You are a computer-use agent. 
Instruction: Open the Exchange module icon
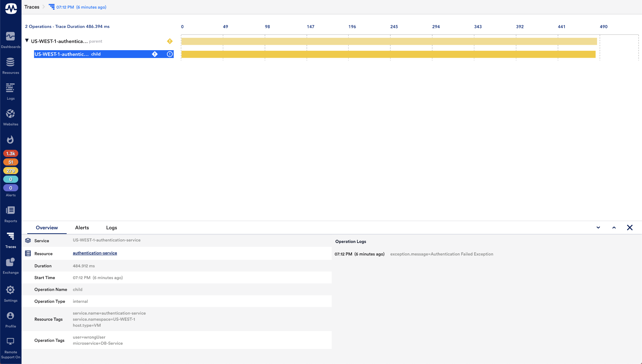[x=10, y=262]
